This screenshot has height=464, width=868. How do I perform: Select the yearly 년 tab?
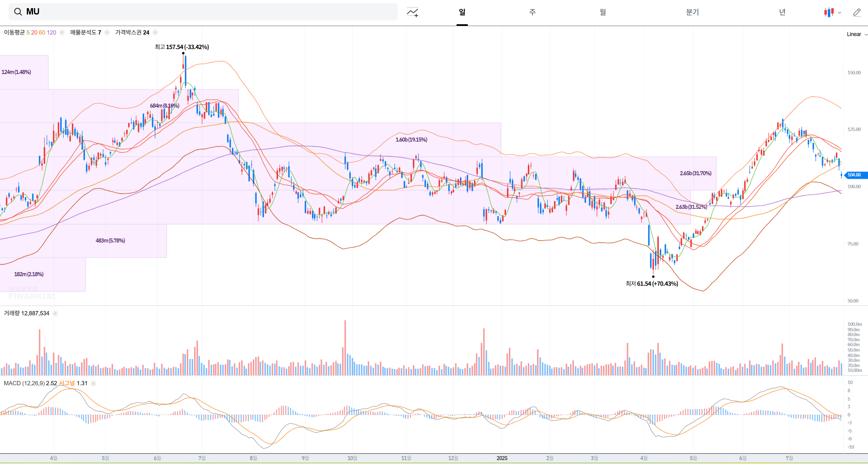(782, 12)
